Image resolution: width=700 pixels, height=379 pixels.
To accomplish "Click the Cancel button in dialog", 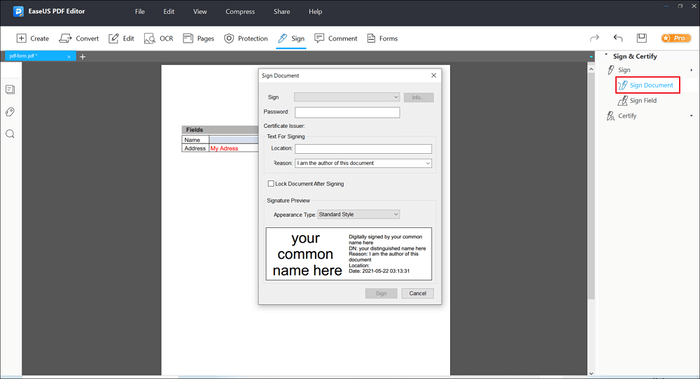I will pos(417,293).
